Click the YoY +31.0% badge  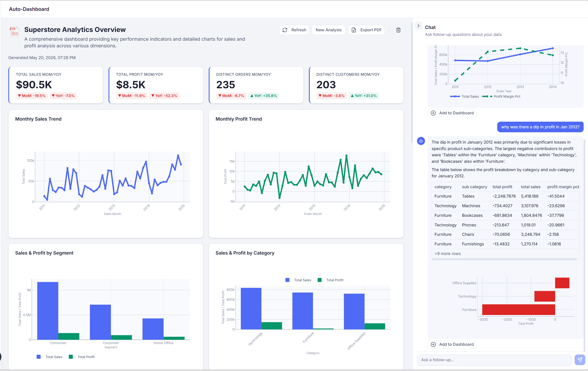[364, 96]
